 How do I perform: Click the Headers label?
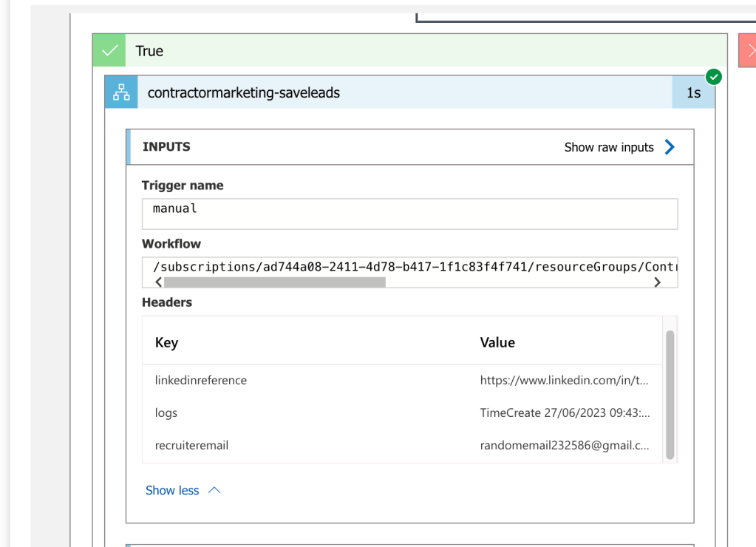[167, 302]
